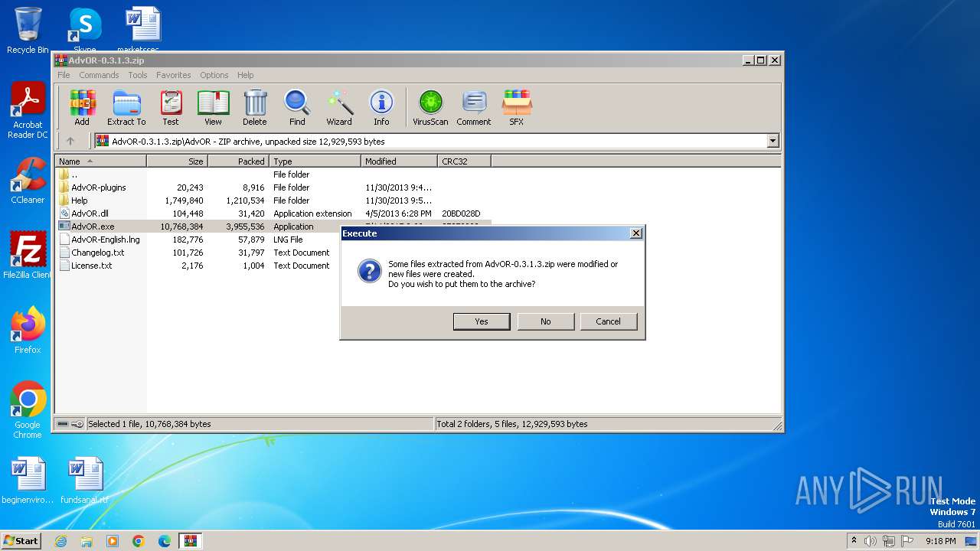This screenshot has width=980, height=551.
Task: Launch the Wizard tool
Action: point(339,107)
